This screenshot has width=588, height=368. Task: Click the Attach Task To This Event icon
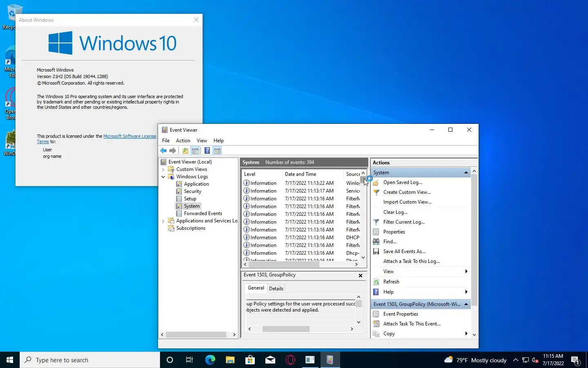point(376,324)
